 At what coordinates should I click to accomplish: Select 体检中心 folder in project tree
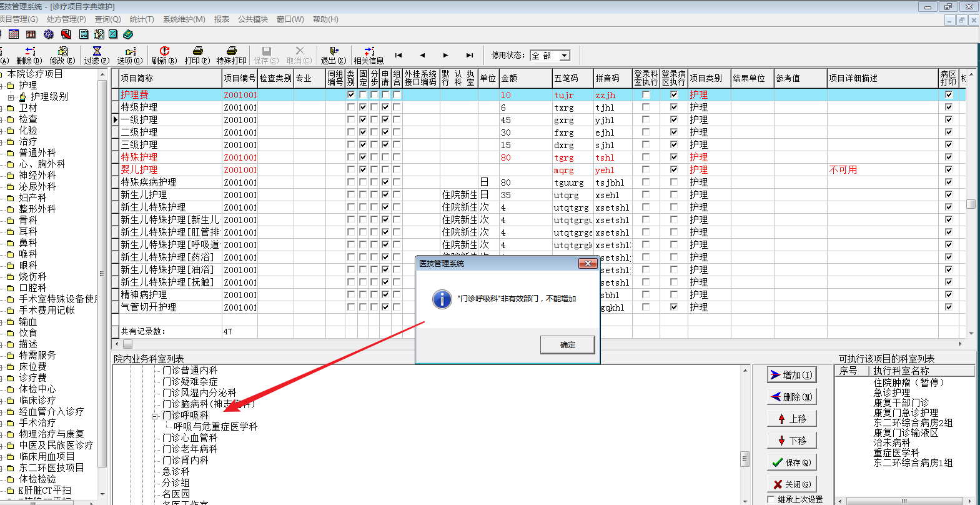37,389
